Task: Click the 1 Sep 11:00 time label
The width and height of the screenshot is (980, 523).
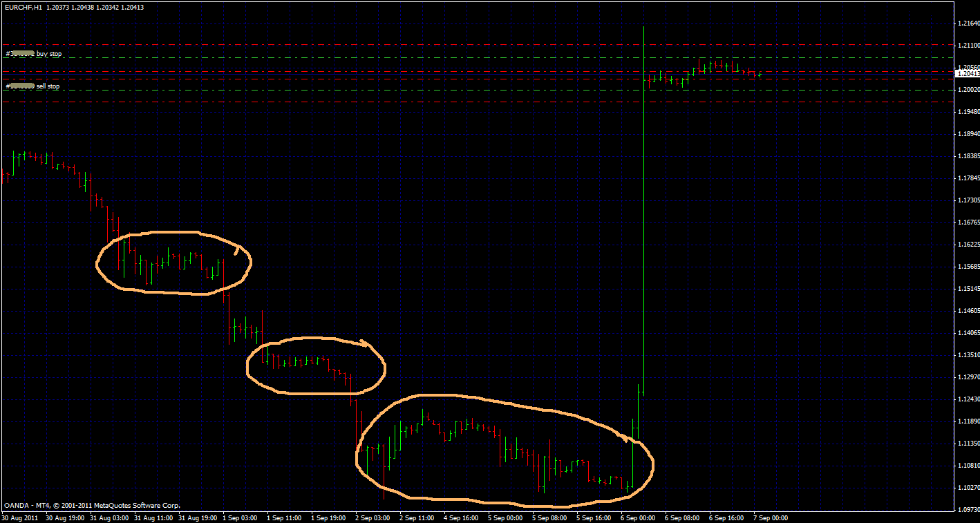Action: tap(285, 517)
